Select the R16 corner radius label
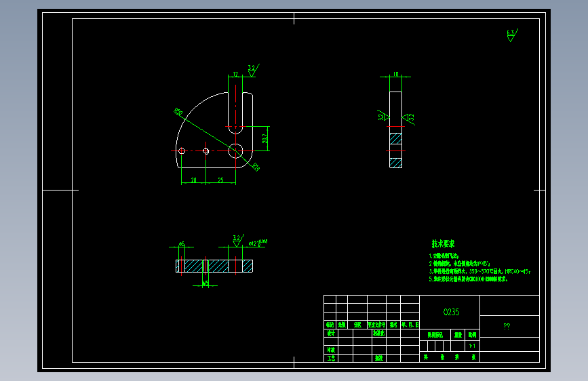 (x=256, y=167)
